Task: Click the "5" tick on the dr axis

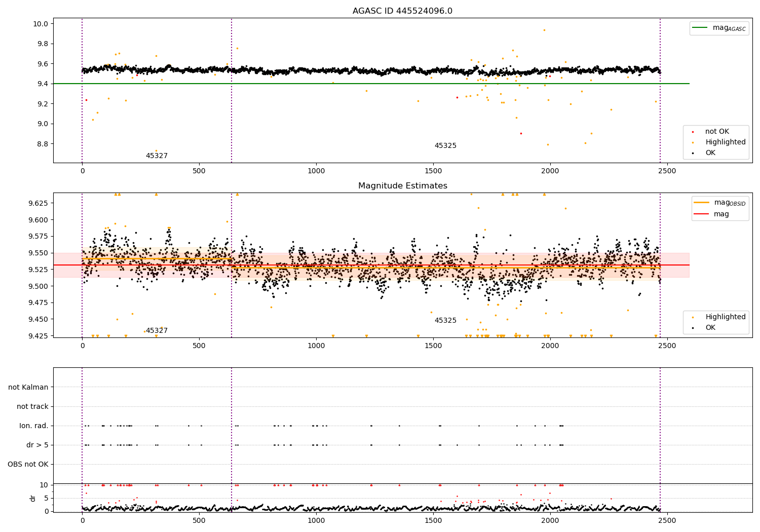Action: coord(46,498)
